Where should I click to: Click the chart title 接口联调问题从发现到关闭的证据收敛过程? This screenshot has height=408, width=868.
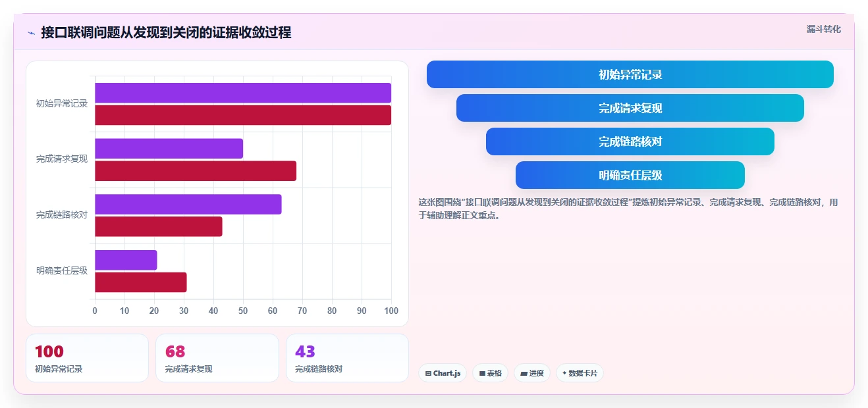[x=166, y=32]
